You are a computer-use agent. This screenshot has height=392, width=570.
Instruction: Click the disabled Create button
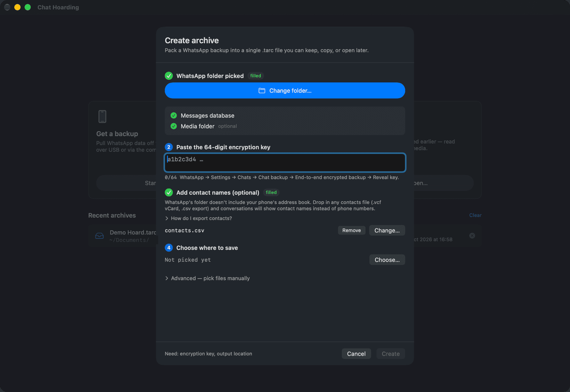[390, 354]
